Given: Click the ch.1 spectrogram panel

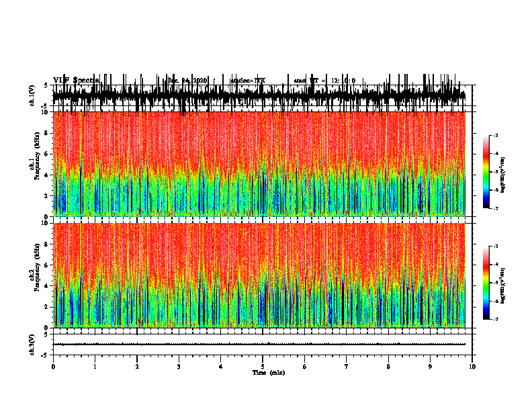Looking at the screenshot, I should pos(259,164).
